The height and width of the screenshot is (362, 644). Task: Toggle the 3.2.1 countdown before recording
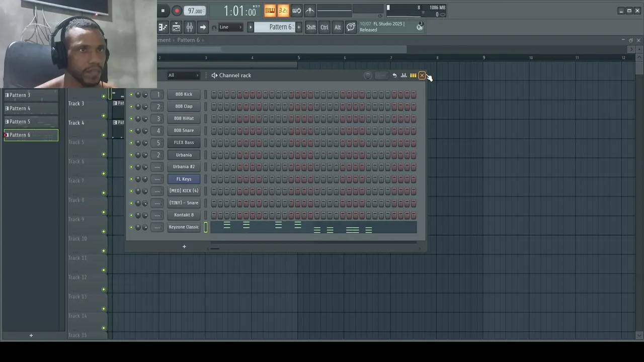pos(283,11)
